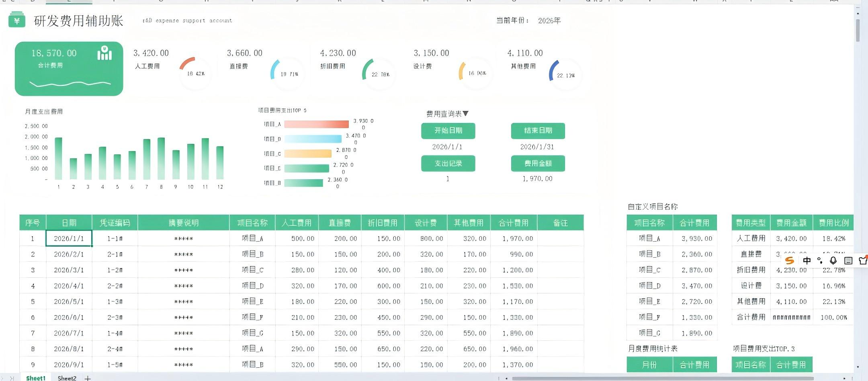Select the 摘要说明 header cell
This screenshot has width=868, height=381.
[x=184, y=223]
